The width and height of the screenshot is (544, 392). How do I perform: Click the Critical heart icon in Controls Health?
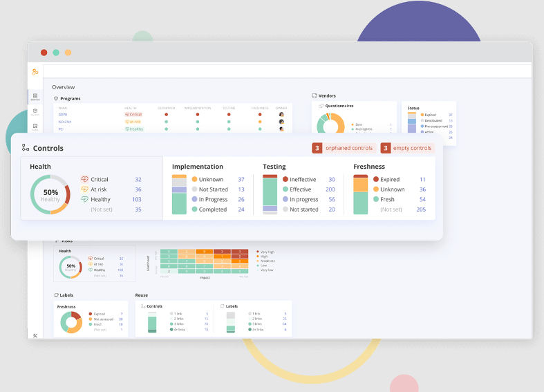(84, 179)
